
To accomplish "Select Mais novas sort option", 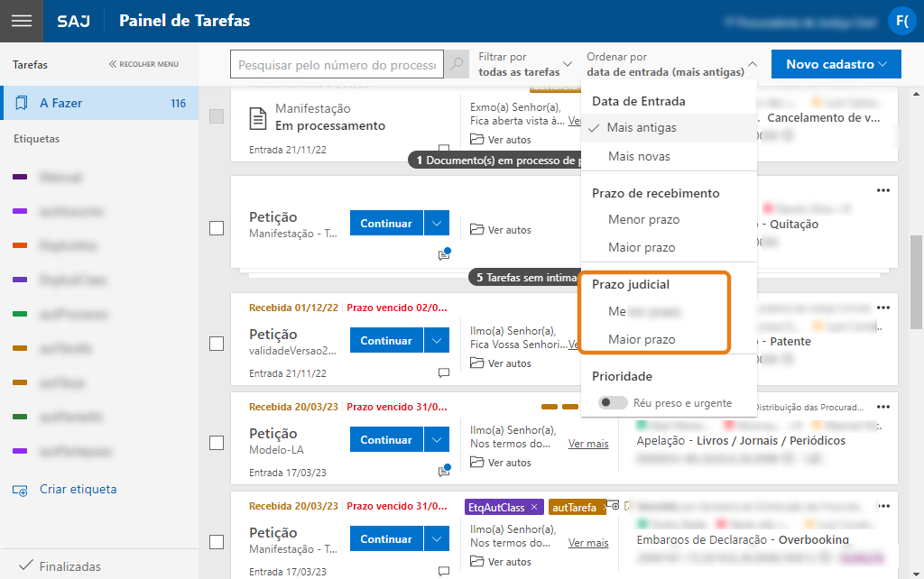I will [639, 157].
